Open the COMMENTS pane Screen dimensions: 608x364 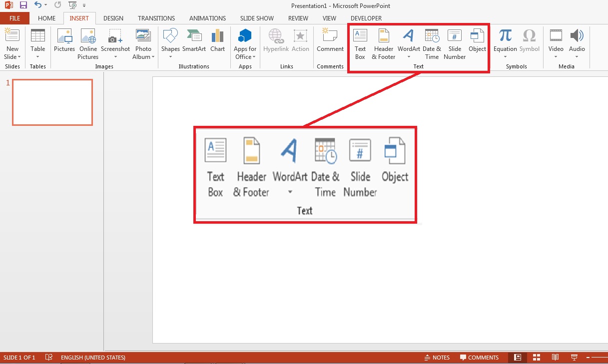click(480, 357)
